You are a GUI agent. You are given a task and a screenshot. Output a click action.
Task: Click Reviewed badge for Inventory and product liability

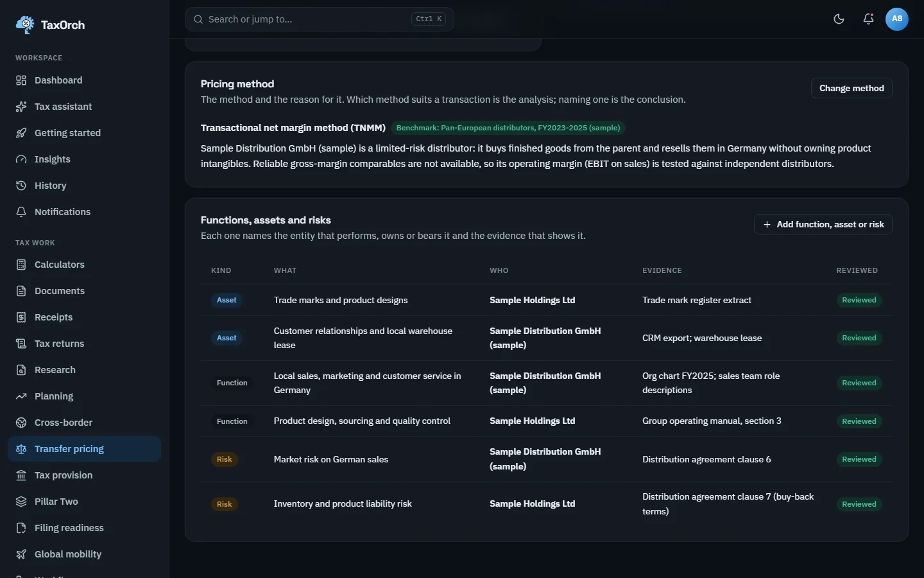click(x=859, y=504)
